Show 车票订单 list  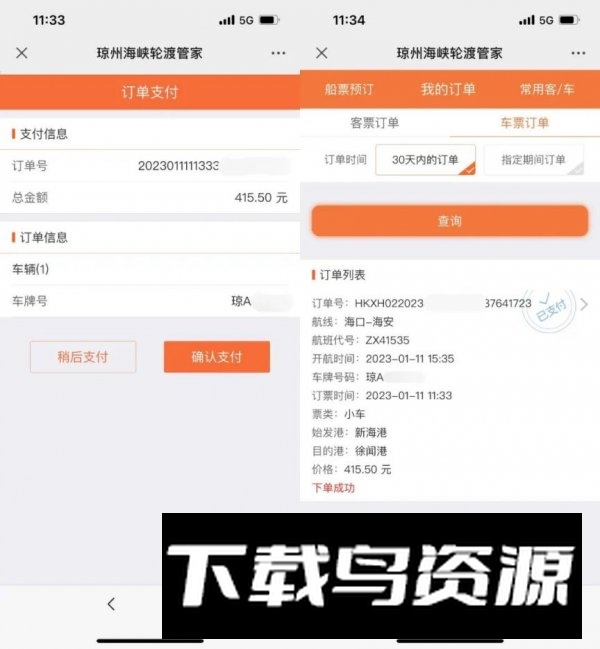[x=525, y=123]
